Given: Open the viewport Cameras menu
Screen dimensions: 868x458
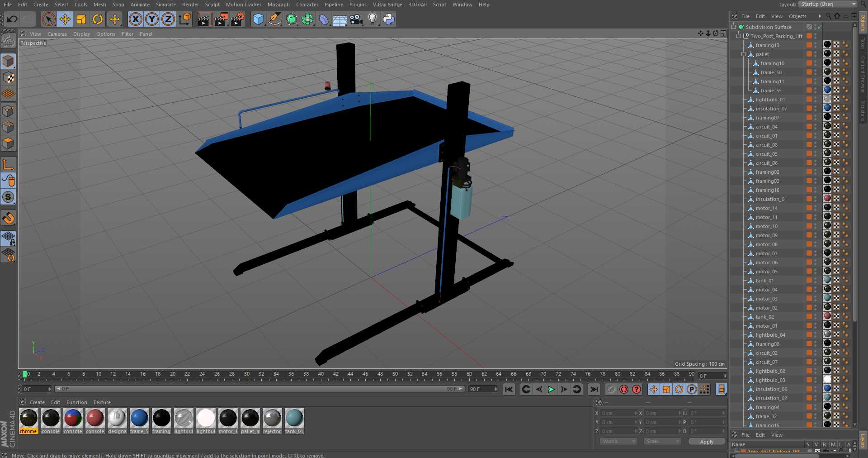Looking at the screenshot, I should point(57,34).
